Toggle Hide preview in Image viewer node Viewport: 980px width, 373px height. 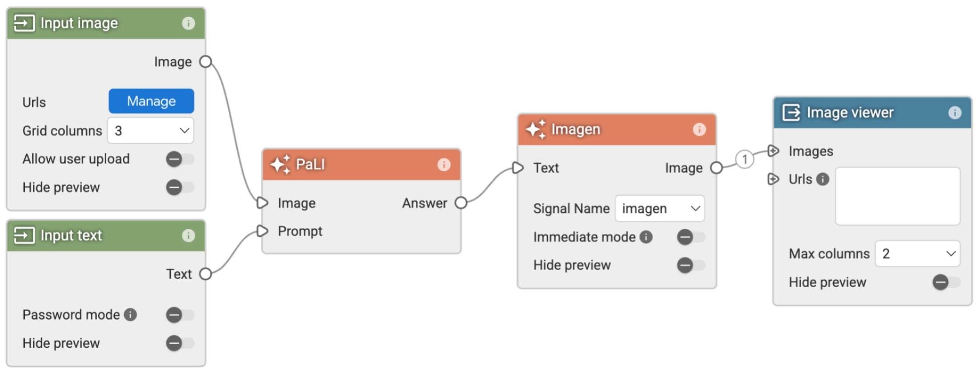(946, 282)
